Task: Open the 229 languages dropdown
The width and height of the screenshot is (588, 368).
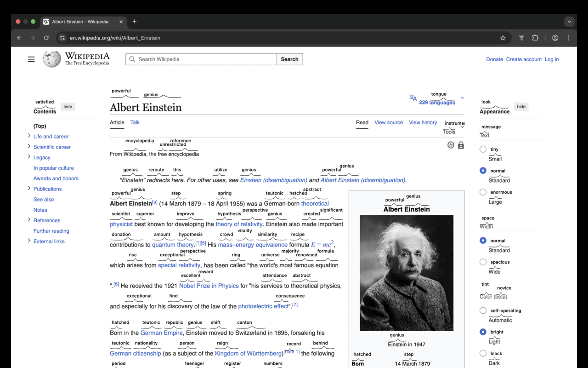Action: pyautogui.click(x=437, y=103)
